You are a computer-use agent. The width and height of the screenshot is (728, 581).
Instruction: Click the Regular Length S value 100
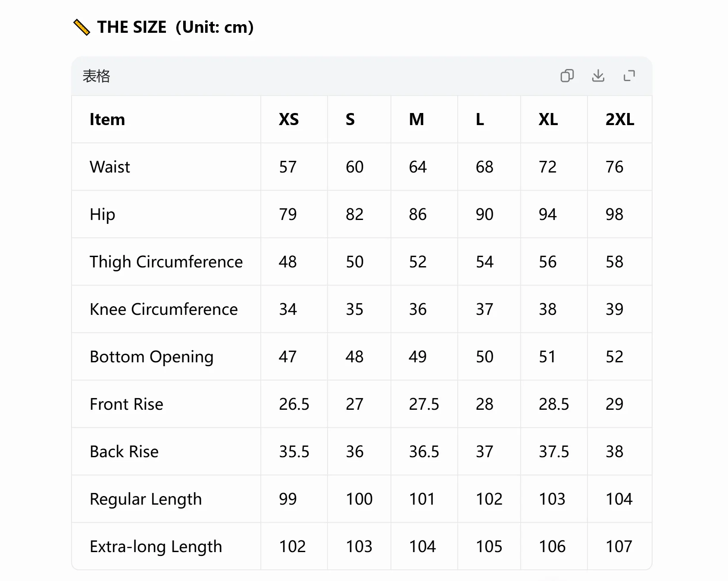click(x=359, y=499)
